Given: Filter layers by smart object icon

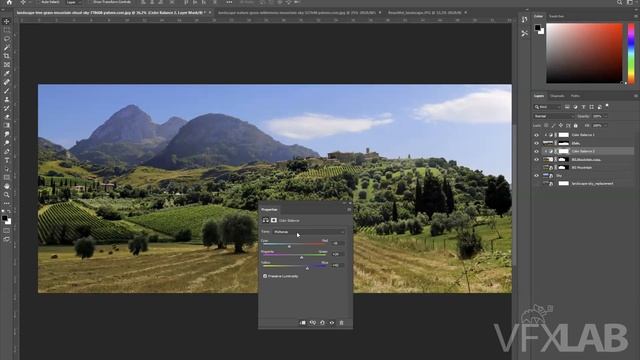Looking at the screenshot, I should (x=600, y=107).
